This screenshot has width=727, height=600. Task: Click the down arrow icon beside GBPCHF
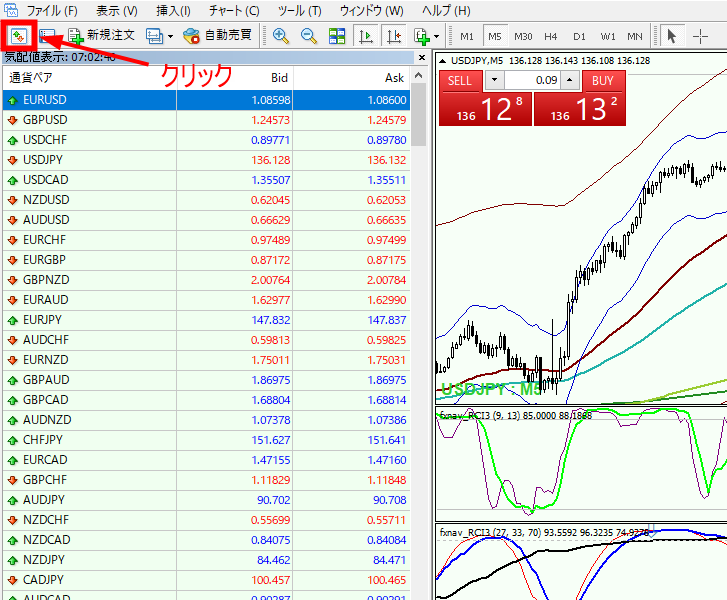click(x=13, y=480)
